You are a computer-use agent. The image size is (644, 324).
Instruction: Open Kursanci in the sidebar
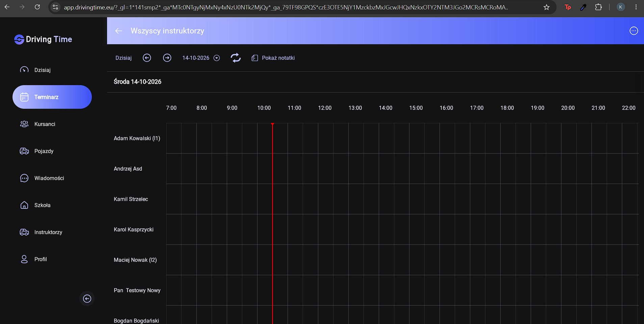52,124
